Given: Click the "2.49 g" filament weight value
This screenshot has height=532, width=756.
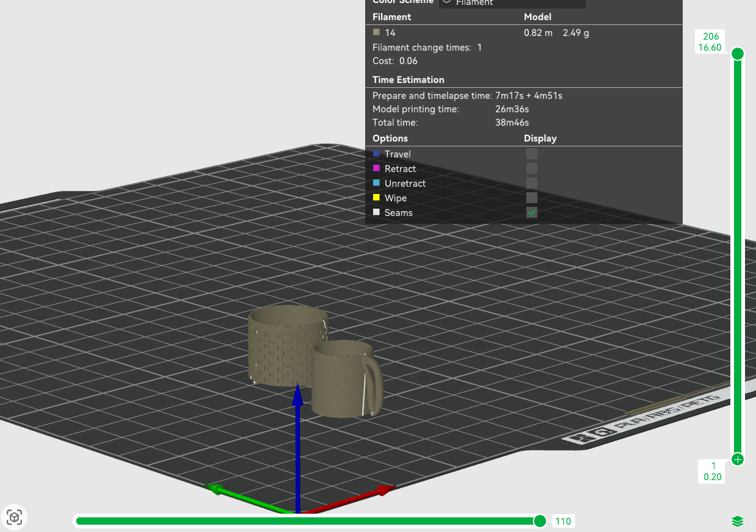Looking at the screenshot, I should pyautogui.click(x=576, y=33).
